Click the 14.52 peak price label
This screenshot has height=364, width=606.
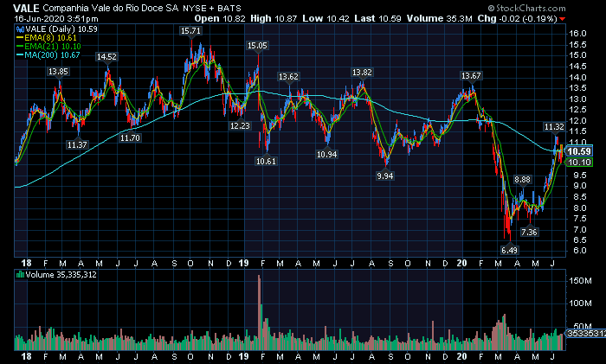pyautogui.click(x=106, y=57)
